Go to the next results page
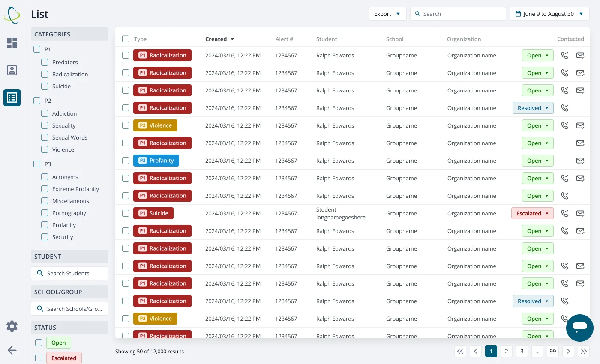 [x=568, y=351]
